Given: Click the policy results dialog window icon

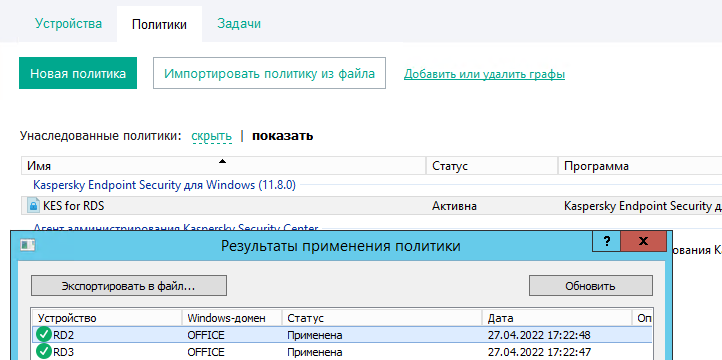Looking at the screenshot, I should click(x=28, y=245).
